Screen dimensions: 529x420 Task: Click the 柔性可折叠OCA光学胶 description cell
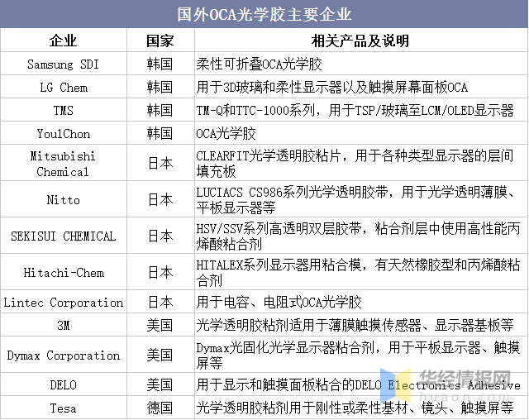(259, 64)
